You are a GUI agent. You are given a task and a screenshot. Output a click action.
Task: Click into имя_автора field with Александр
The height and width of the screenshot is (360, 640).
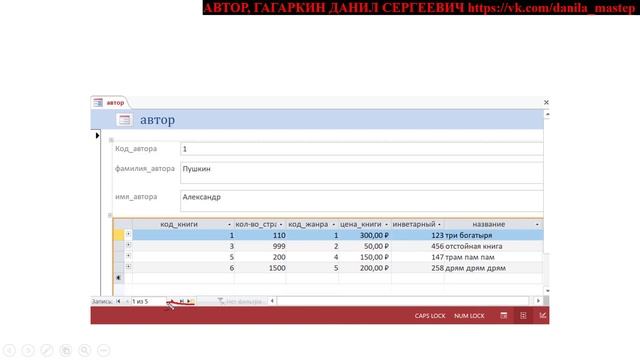(x=362, y=201)
